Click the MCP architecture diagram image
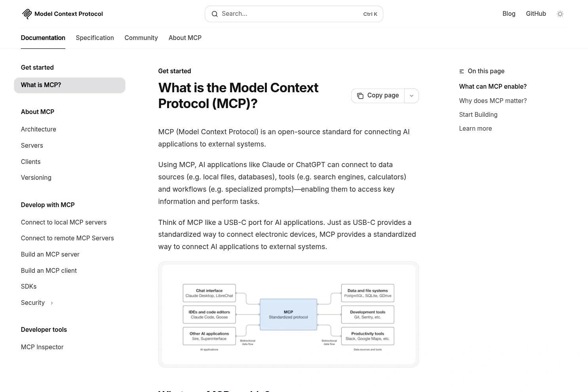The width and height of the screenshot is (588, 392). coord(288,314)
